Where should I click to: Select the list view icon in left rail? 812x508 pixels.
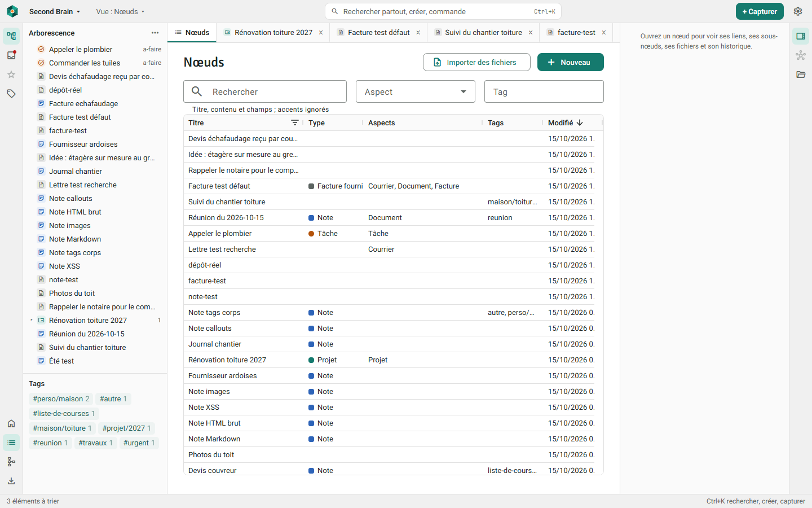tap(11, 443)
